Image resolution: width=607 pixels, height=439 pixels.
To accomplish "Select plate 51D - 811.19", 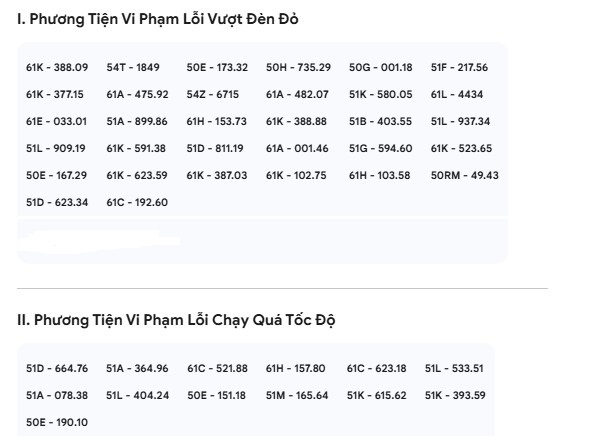I will 215,148.
